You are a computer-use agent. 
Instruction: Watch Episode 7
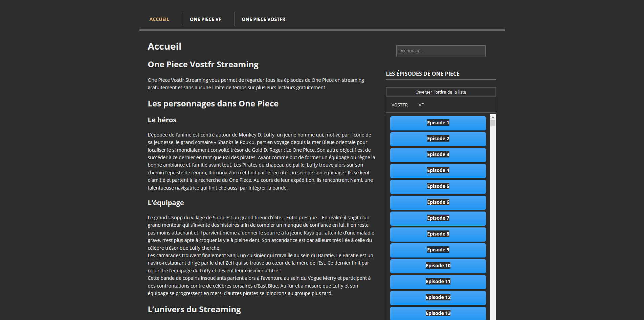(x=438, y=218)
